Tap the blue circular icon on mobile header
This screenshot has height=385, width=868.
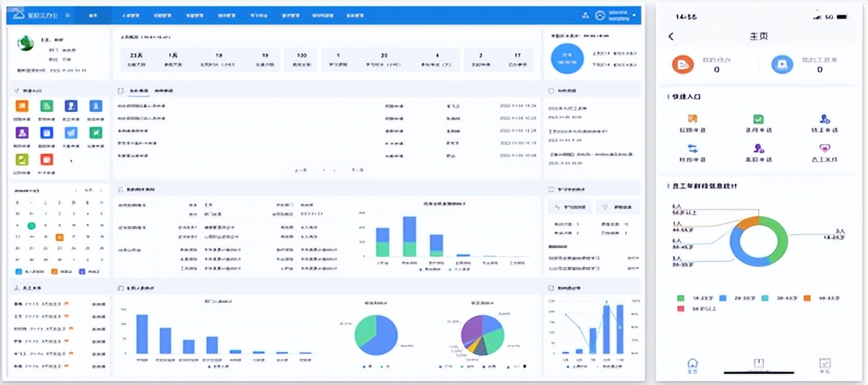tap(783, 67)
